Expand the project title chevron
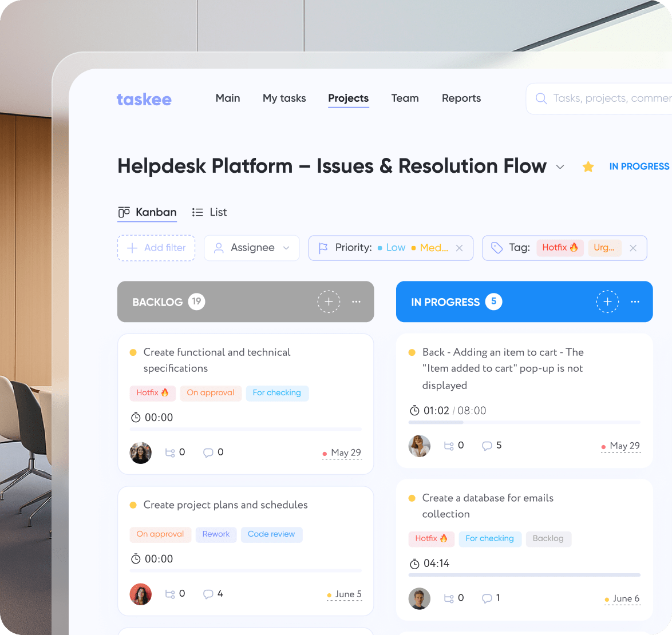The width and height of the screenshot is (672, 635). point(560,168)
